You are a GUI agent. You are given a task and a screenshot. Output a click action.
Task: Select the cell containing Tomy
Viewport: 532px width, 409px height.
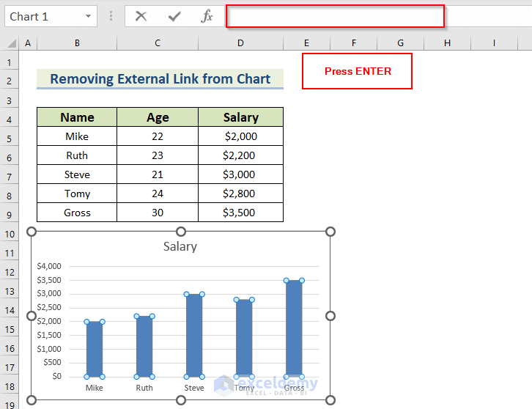77,194
